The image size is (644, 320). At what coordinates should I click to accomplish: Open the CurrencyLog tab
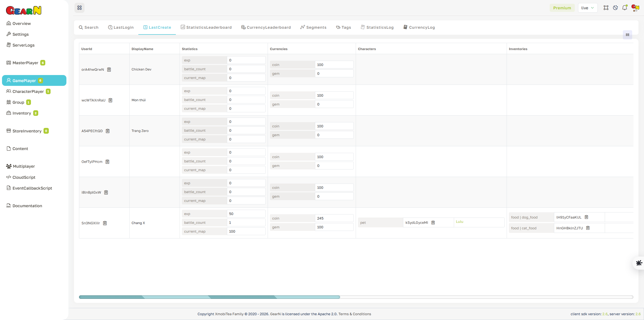tap(419, 27)
